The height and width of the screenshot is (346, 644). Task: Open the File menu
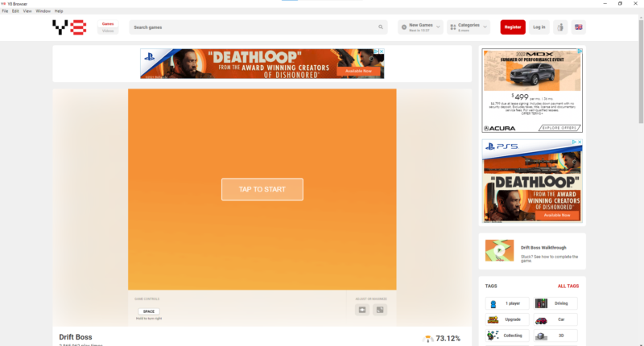5,11
